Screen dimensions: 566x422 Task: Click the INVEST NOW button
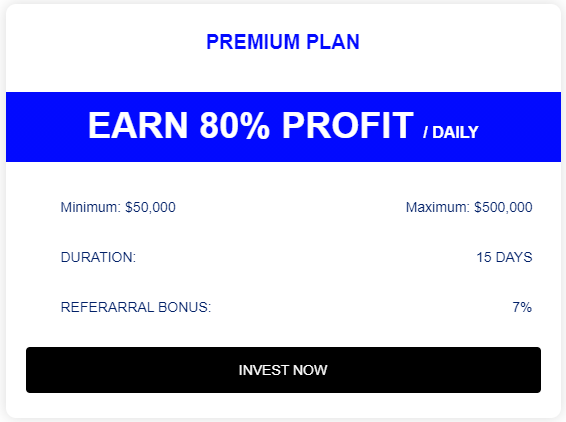coord(283,370)
